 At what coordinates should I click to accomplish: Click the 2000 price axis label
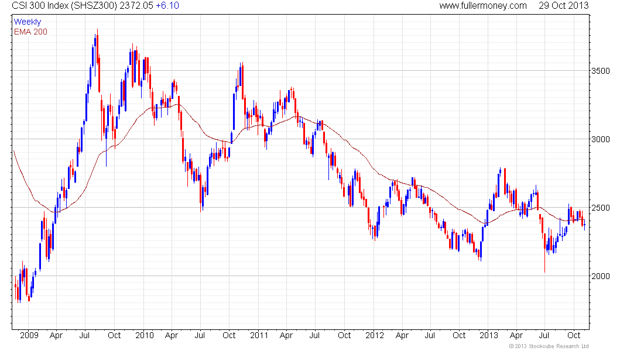[601, 276]
